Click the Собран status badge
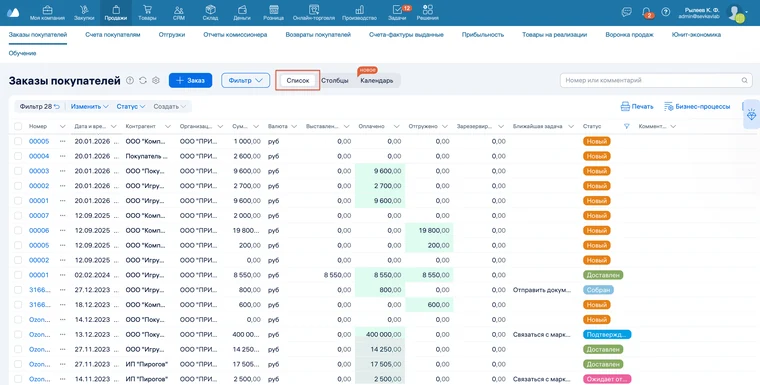The width and height of the screenshot is (760, 385). tap(598, 289)
